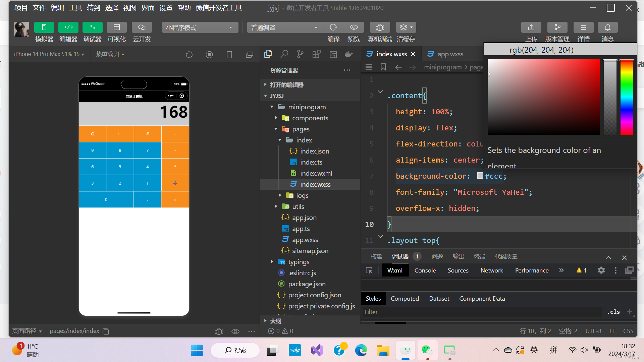This screenshot has width=644, height=362.
Task: Toggle the simulator panel button
Action: pos(44,27)
